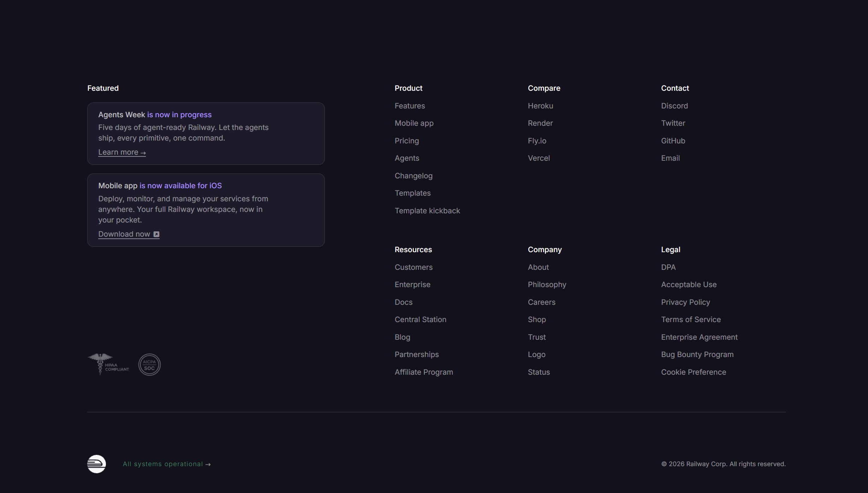Open the Pricing link
Viewport: 868px width, 493px height.
[406, 141]
